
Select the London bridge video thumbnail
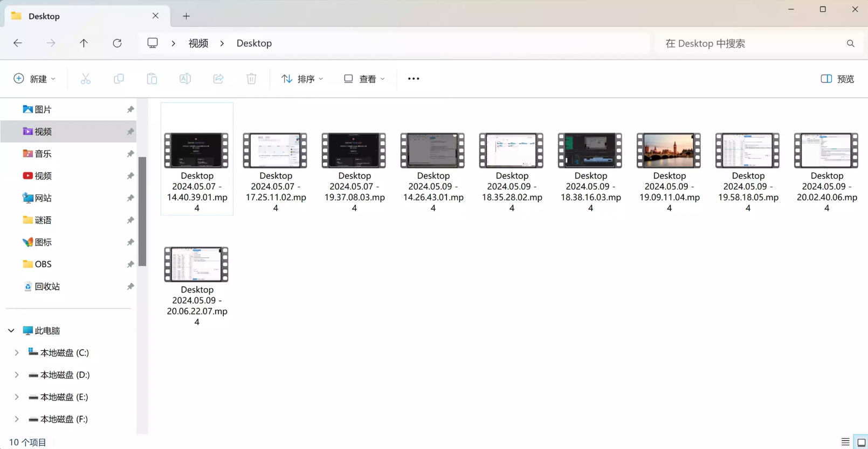pyautogui.click(x=669, y=151)
